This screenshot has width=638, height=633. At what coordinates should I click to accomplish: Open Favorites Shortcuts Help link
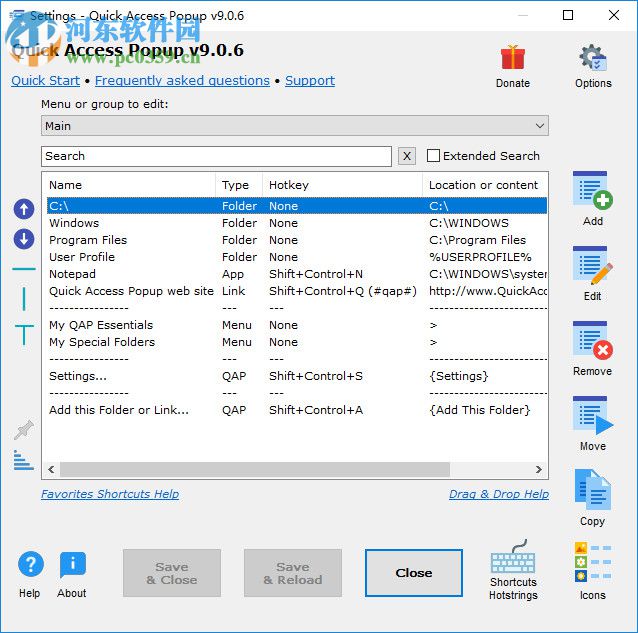[x=110, y=494]
